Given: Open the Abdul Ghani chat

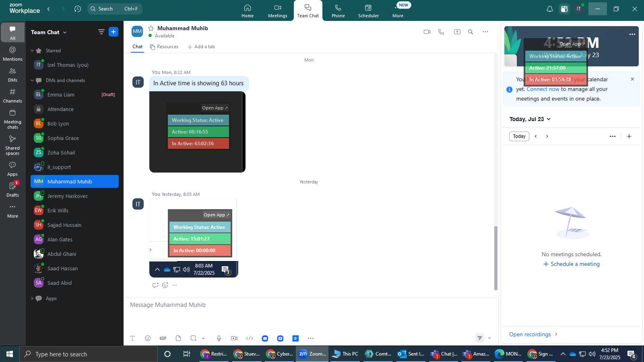Looking at the screenshot, I should coord(74,254).
